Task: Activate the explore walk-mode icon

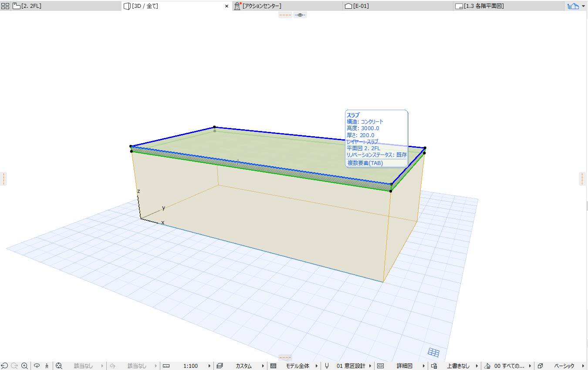Action: pyautogui.click(x=47, y=366)
